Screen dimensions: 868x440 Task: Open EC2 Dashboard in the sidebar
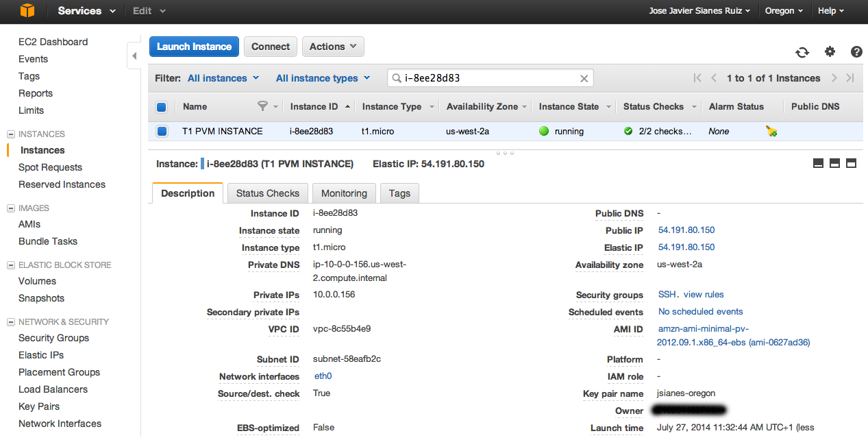[x=53, y=42]
